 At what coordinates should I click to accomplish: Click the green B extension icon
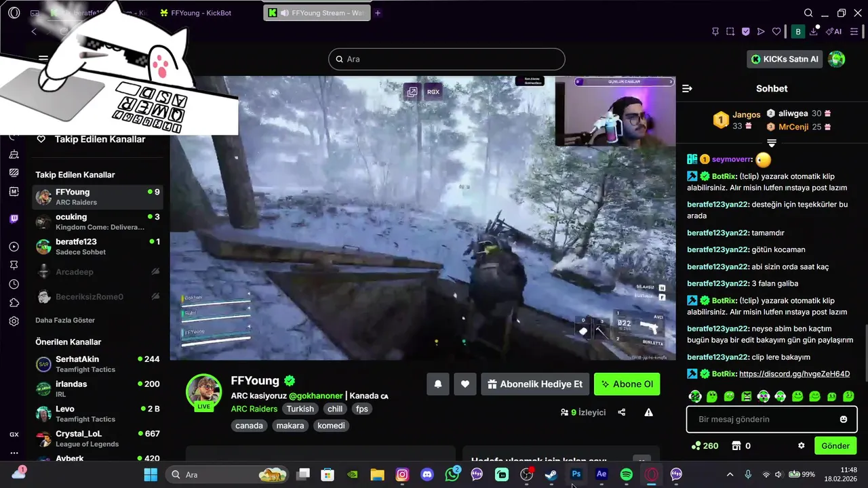click(798, 32)
